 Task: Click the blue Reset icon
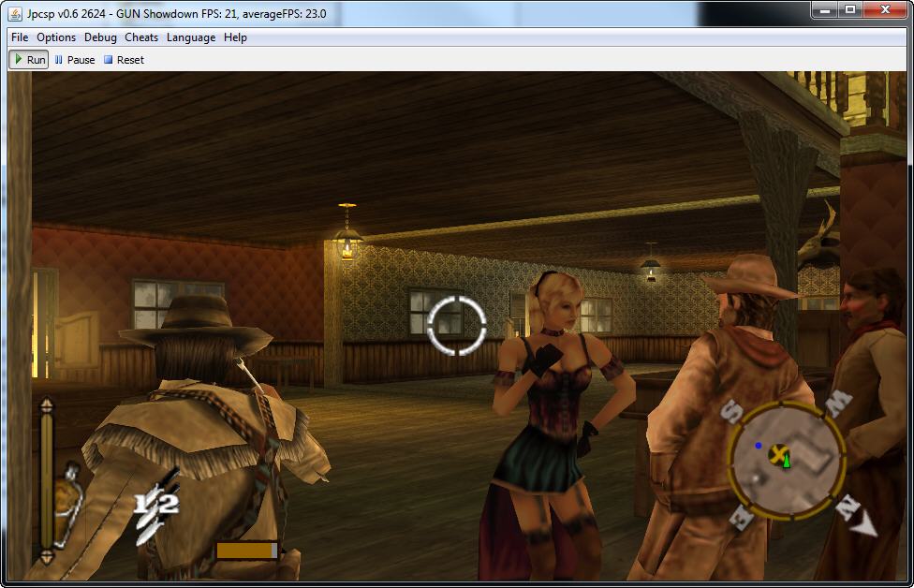(108, 60)
